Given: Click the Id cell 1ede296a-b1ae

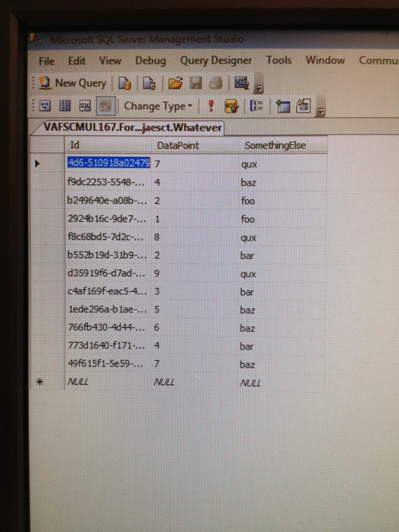Looking at the screenshot, I should point(108,309).
